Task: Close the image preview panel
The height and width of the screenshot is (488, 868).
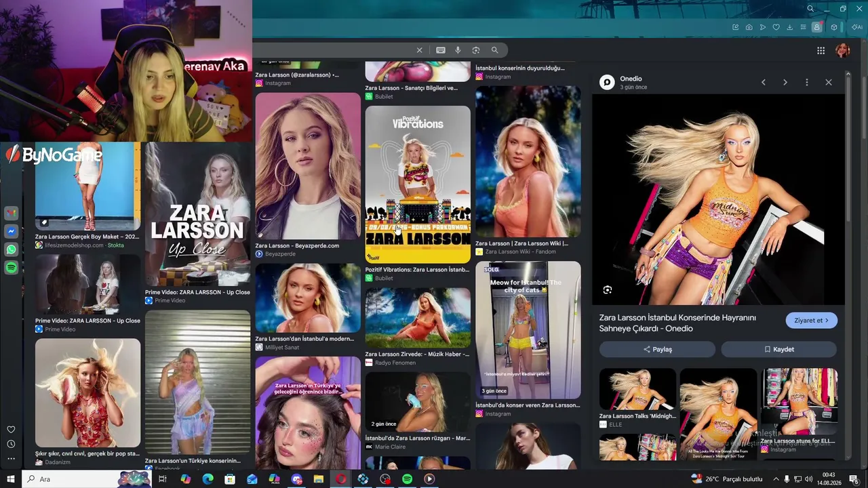Action: (x=829, y=82)
